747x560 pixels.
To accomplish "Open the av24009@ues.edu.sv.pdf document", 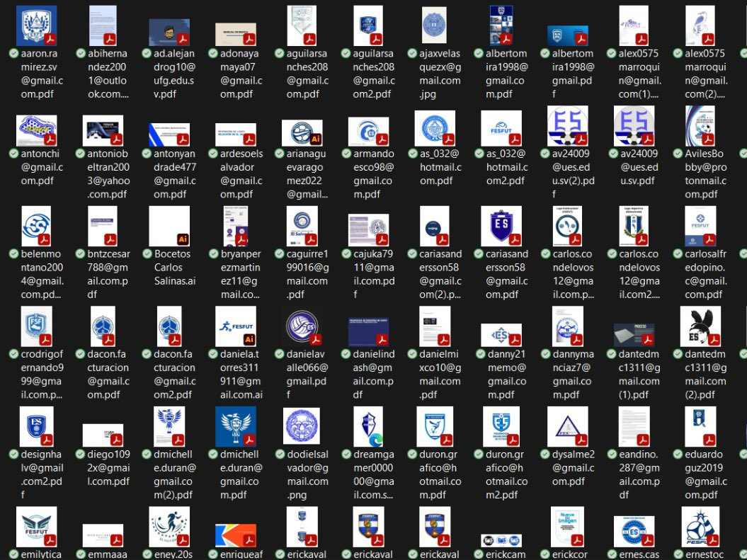I will [x=634, y=127].
